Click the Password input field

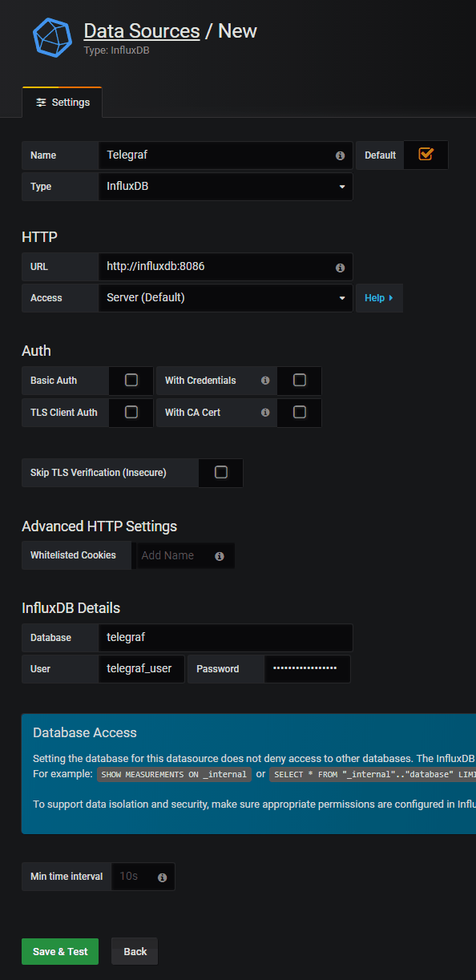point(308,668)
